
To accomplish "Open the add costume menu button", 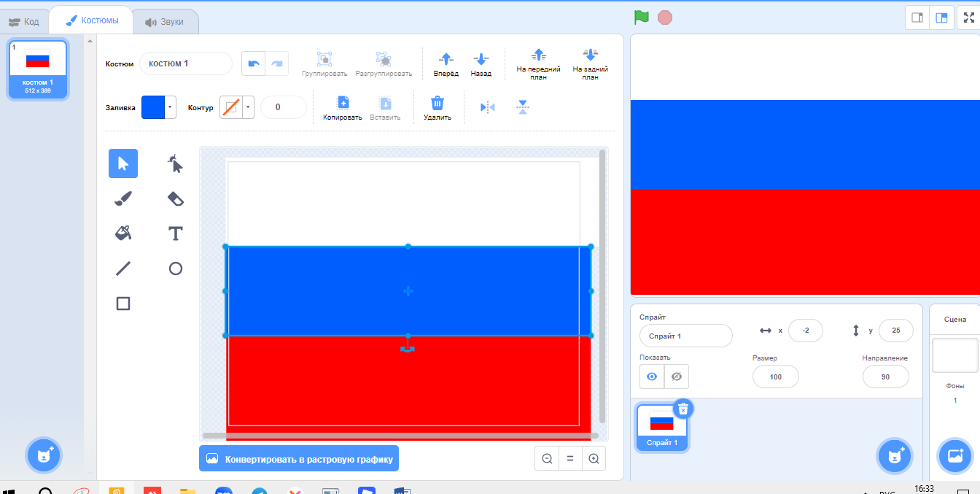I will [44, 456].
